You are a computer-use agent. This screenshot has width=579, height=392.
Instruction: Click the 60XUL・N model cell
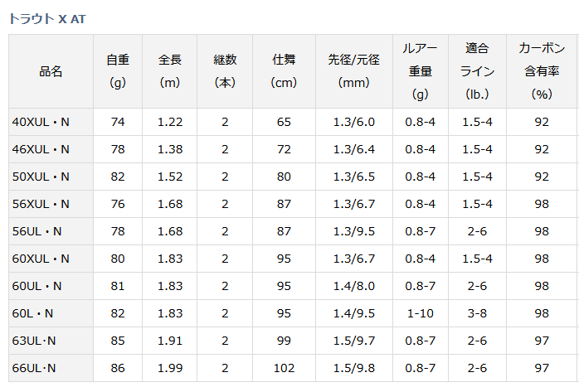tap(51, 259)
